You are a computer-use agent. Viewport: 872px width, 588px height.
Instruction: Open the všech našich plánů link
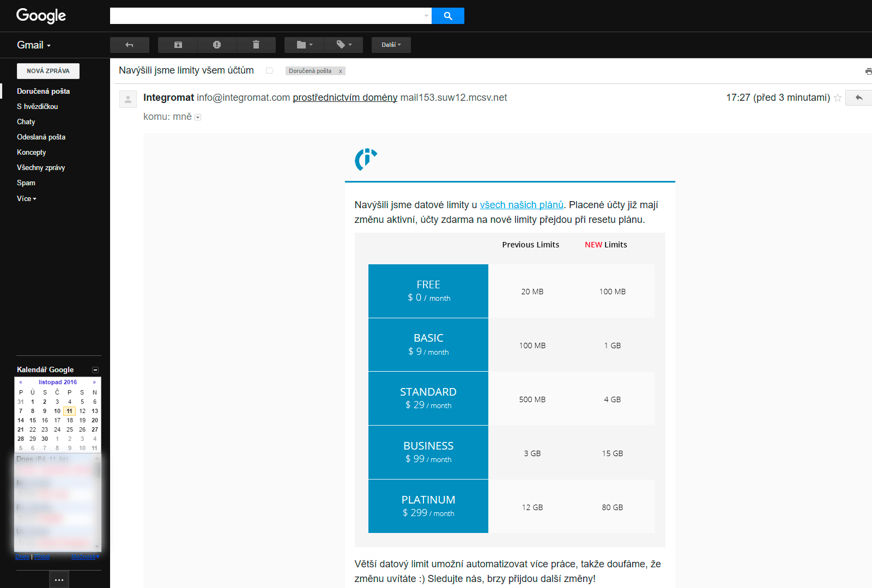522,205
